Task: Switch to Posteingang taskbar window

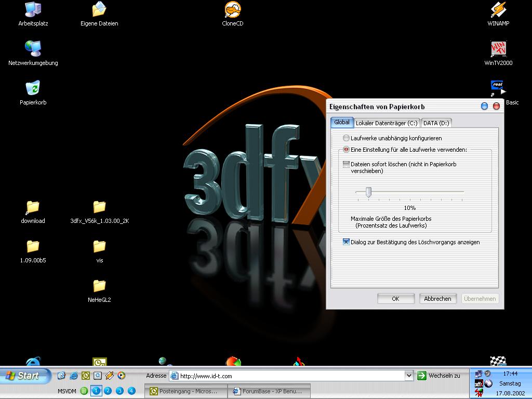Action: 185,391
